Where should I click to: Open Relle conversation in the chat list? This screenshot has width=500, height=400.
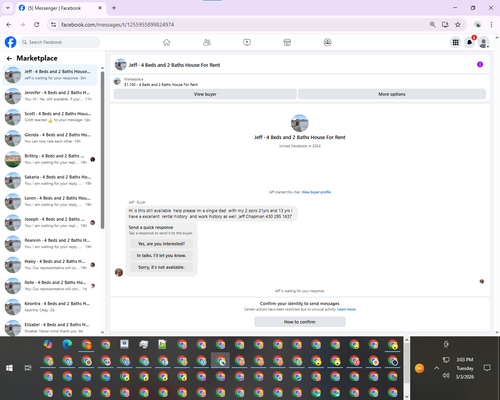pos(50,286)
